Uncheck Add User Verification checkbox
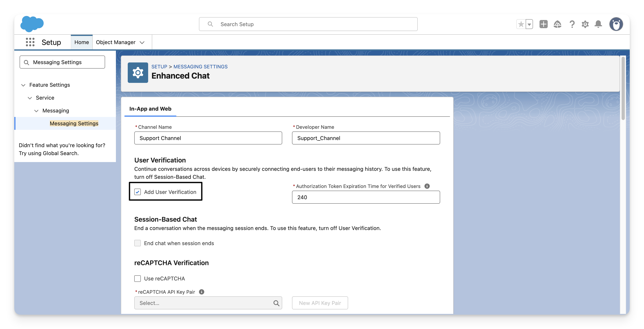644x329 pixels. coord(138,192)
